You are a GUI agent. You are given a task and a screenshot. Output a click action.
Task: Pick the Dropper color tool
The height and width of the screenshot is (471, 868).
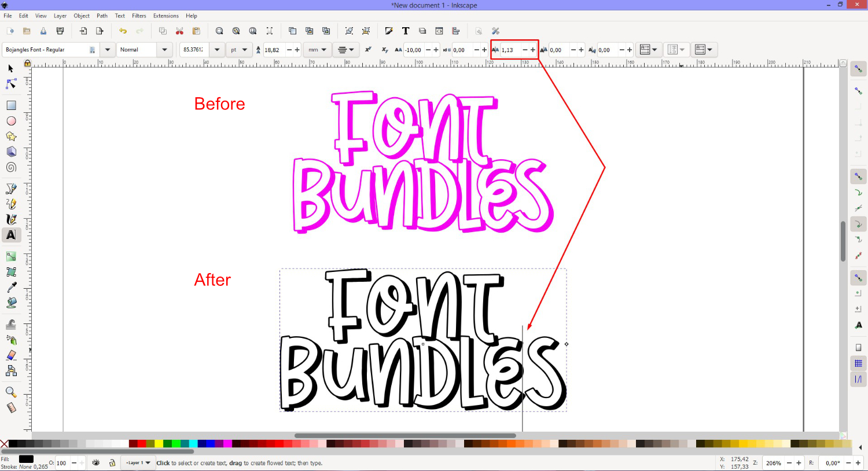(x=11, y=288)
